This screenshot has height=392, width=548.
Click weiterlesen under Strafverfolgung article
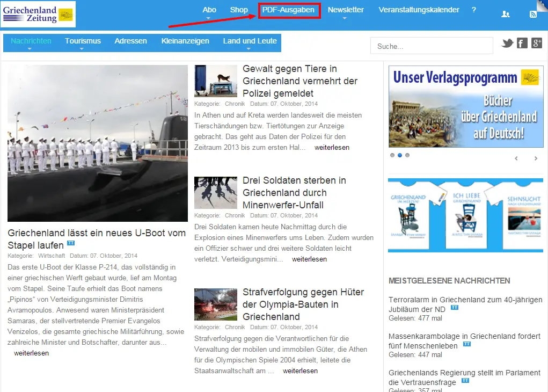300,371
